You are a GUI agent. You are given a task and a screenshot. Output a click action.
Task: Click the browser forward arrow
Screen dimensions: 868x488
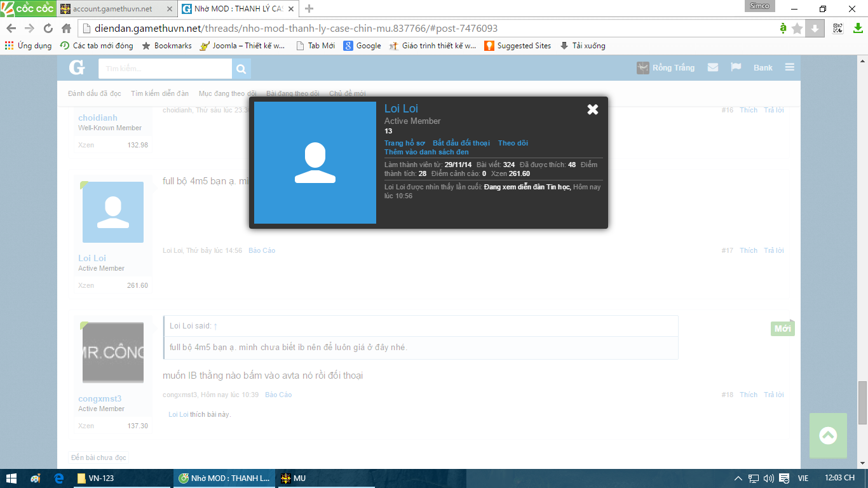point(29,29)
